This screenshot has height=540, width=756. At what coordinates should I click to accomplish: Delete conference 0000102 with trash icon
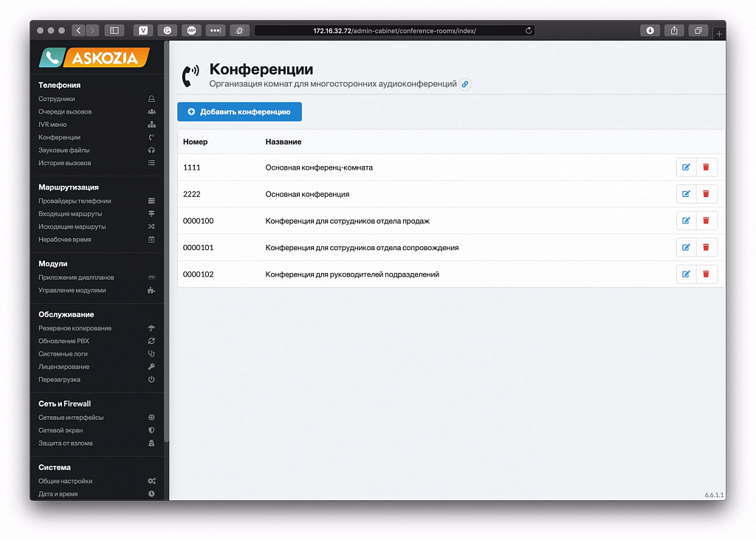706,274
